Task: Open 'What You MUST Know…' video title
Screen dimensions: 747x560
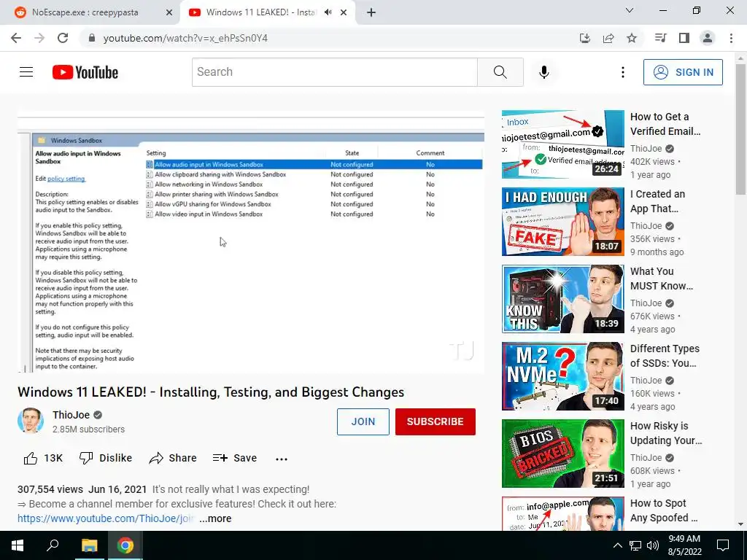Action: 661,279
